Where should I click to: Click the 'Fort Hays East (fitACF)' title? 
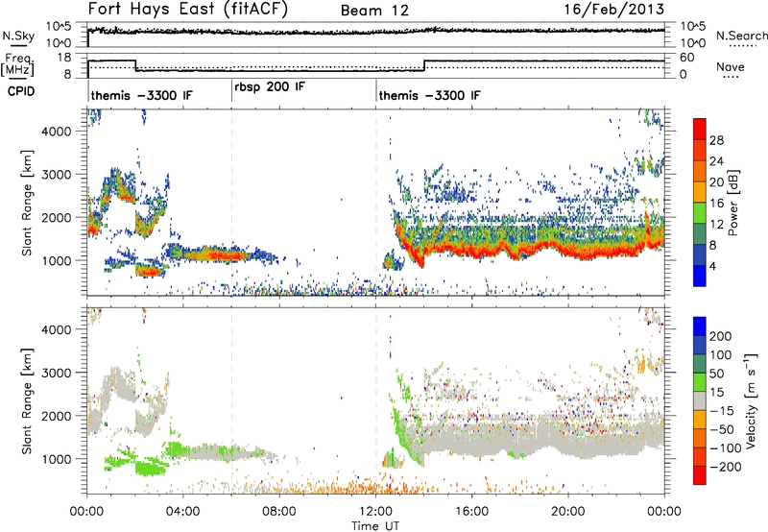[188, 9]
